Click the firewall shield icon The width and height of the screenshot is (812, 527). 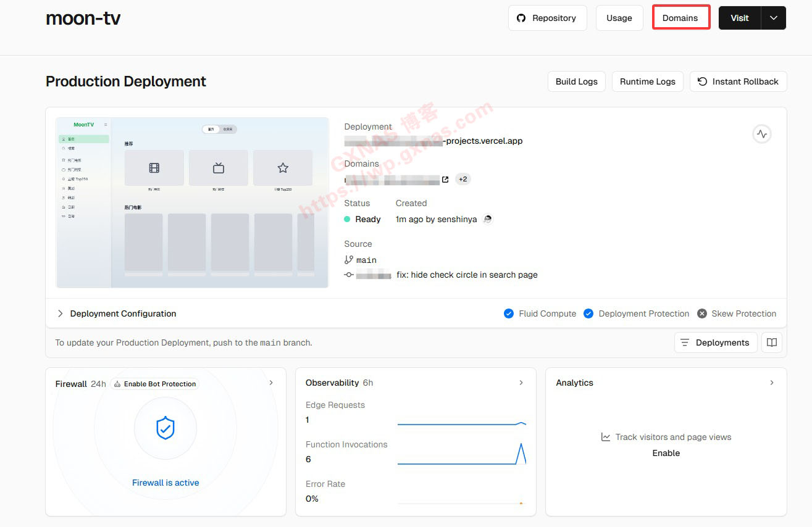(x=165, y=428)
